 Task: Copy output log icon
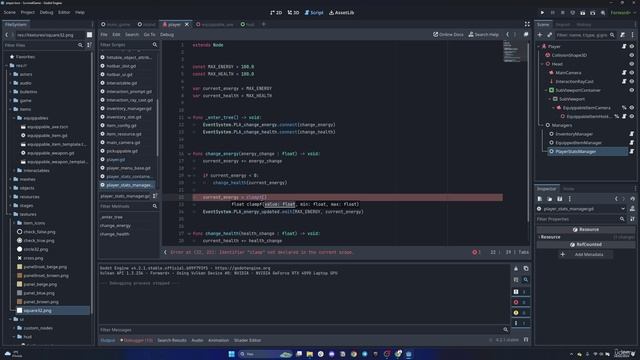tap(526, 269)
